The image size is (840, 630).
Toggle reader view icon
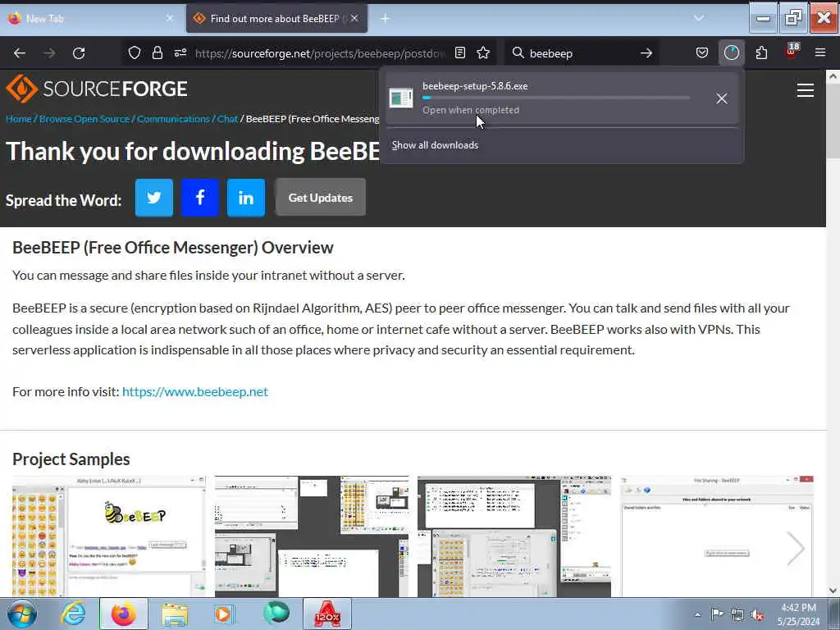460,53
